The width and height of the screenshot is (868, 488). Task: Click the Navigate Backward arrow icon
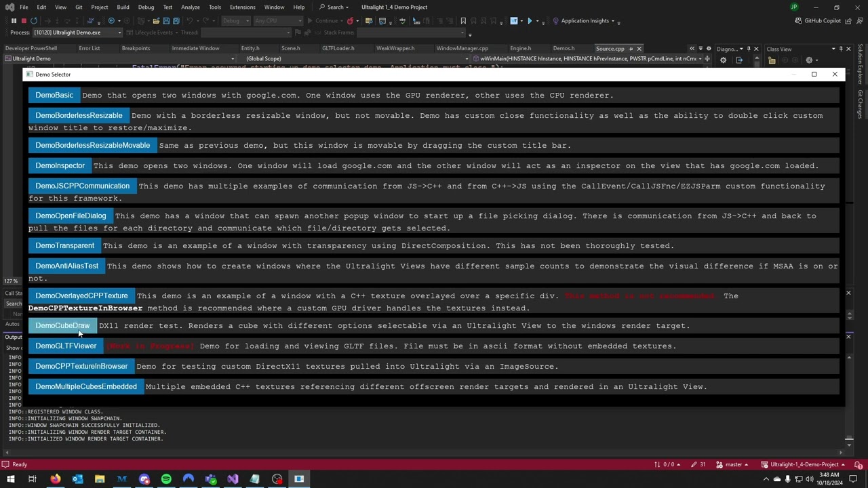click(113, 21)
